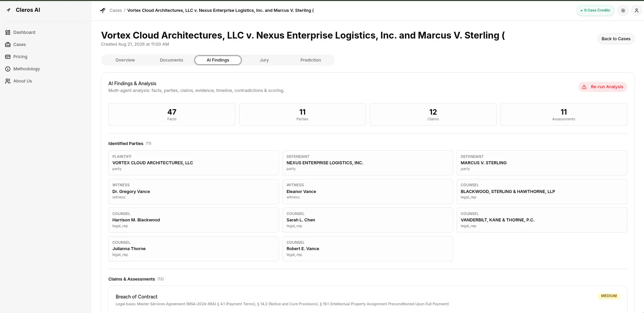Switch to the Overview tab
This screenshot has height=313, width=644.
(x=125, y=60)
